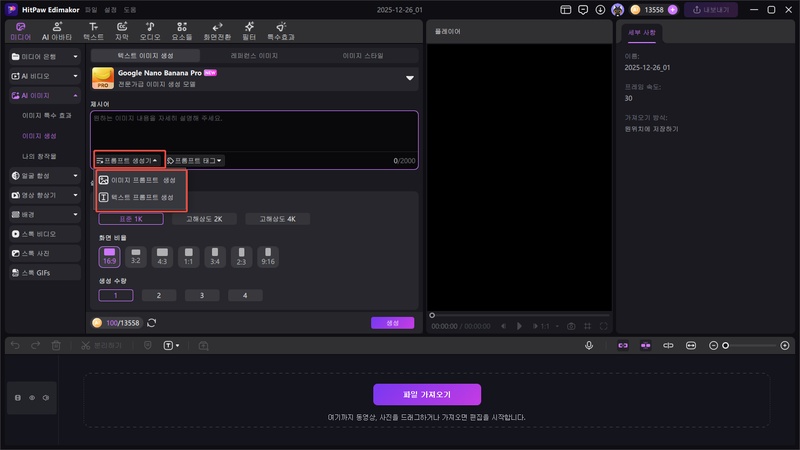
Task: Click the 분리하기 scissors split tool
Action: pyautogui.click(x=101, y=345)
